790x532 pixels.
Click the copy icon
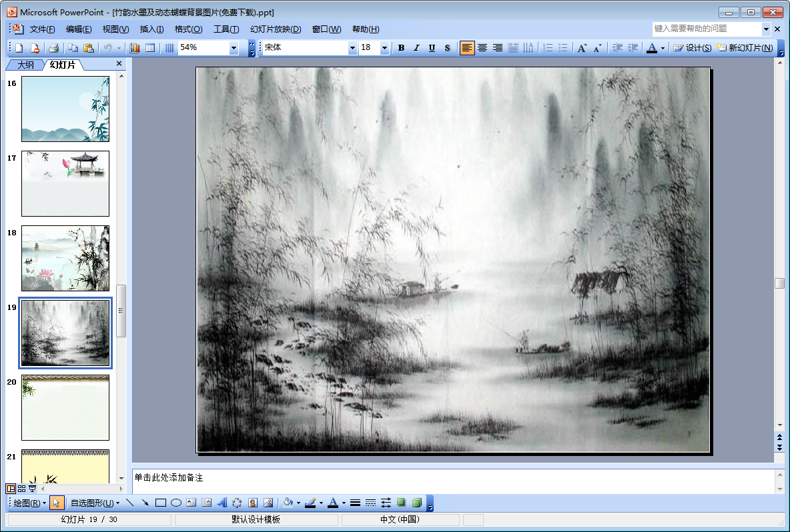click(x=73, y=48)
